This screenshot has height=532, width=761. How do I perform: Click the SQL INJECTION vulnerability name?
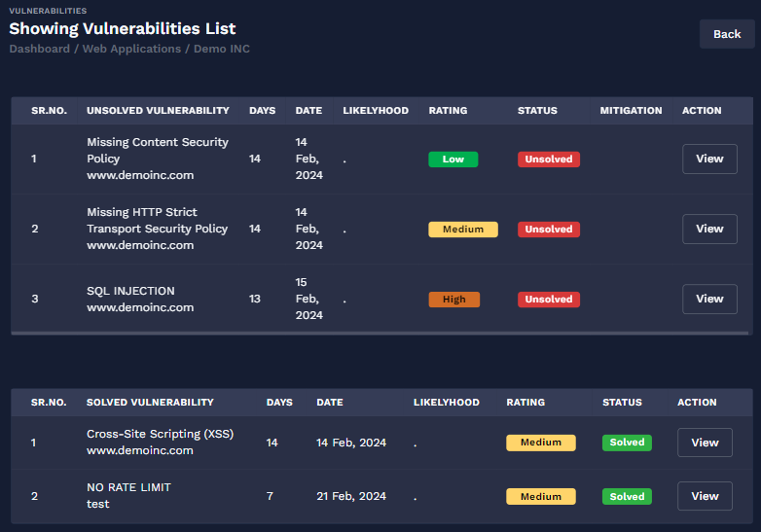coord(130,291)
